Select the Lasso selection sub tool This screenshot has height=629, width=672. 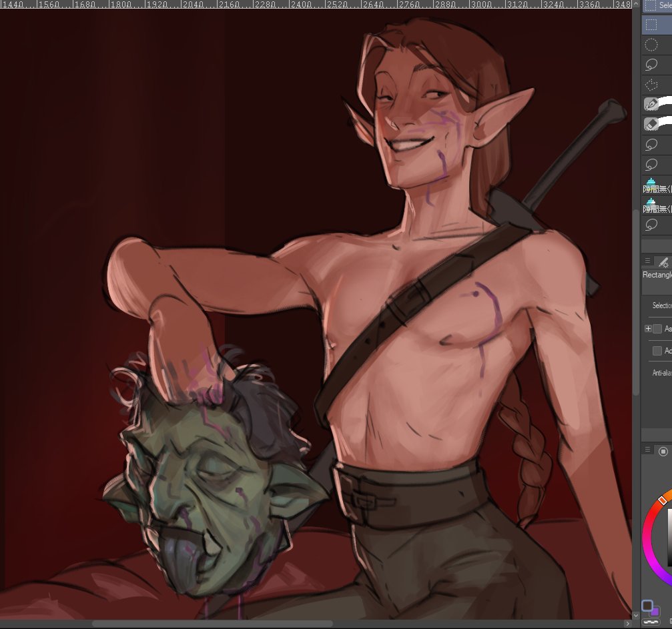click(657, 65)
